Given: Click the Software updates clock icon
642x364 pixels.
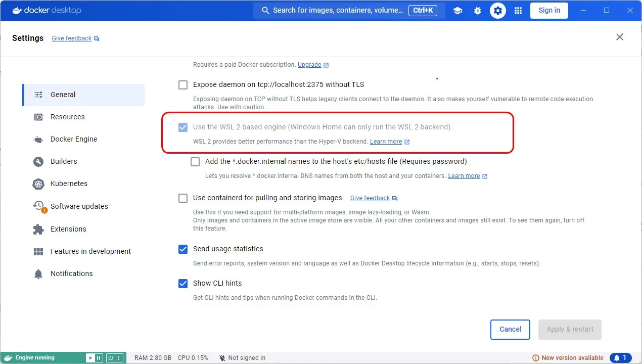Looking at the screenshot, I should coord(39,206).
